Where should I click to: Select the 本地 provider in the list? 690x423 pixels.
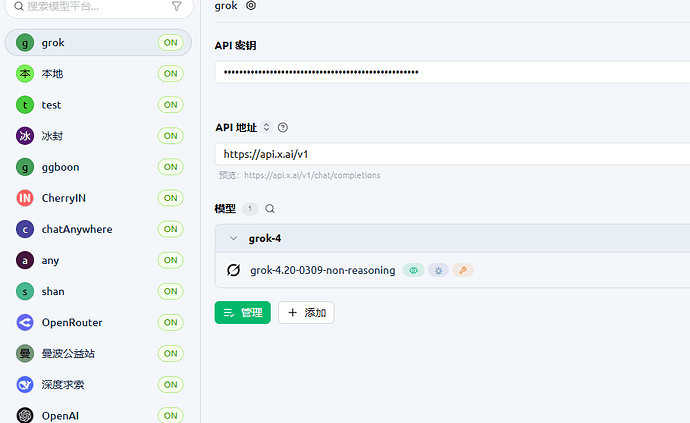98,74
